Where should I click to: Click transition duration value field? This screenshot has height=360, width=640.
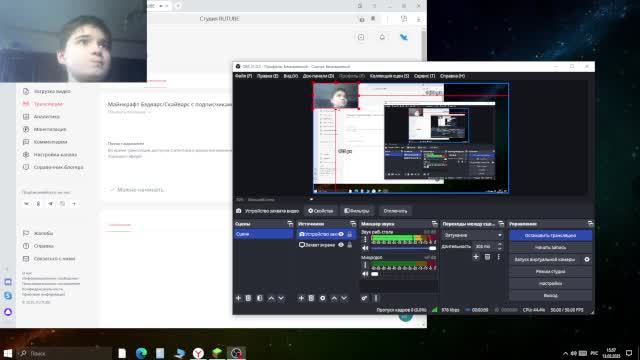(x=484, y=247)
